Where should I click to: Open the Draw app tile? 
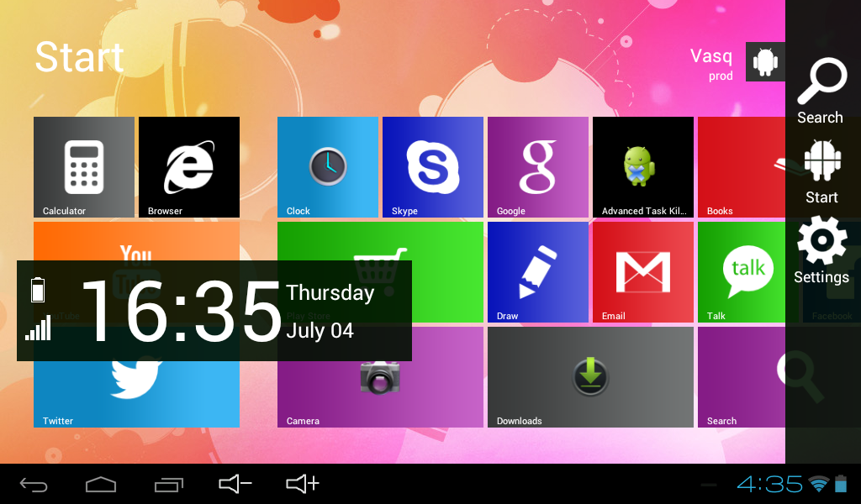tap(538, 272)
